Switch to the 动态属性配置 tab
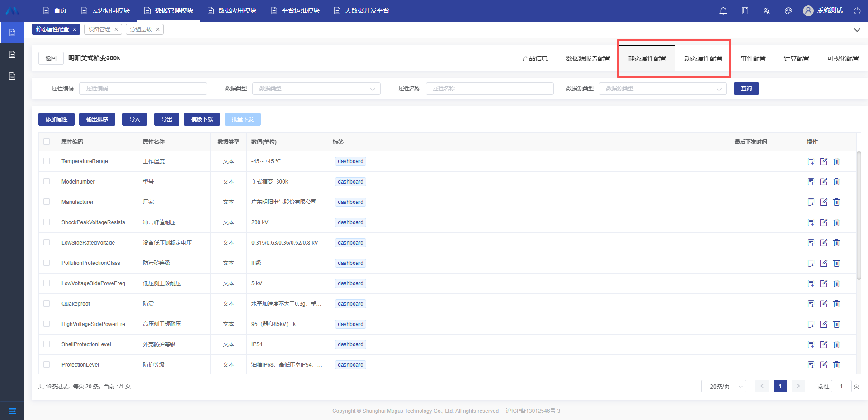 [703, 58]
